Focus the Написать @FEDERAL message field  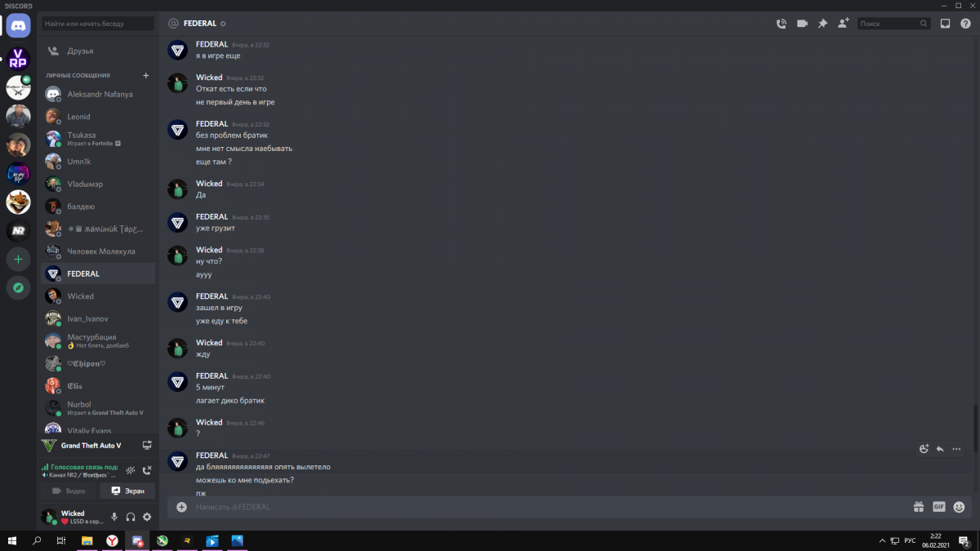547,507
